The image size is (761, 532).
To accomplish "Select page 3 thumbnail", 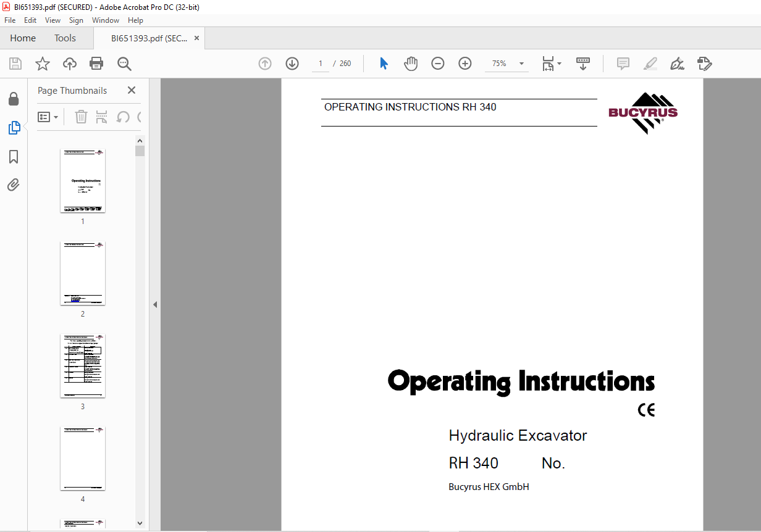I will pos(83,365).
